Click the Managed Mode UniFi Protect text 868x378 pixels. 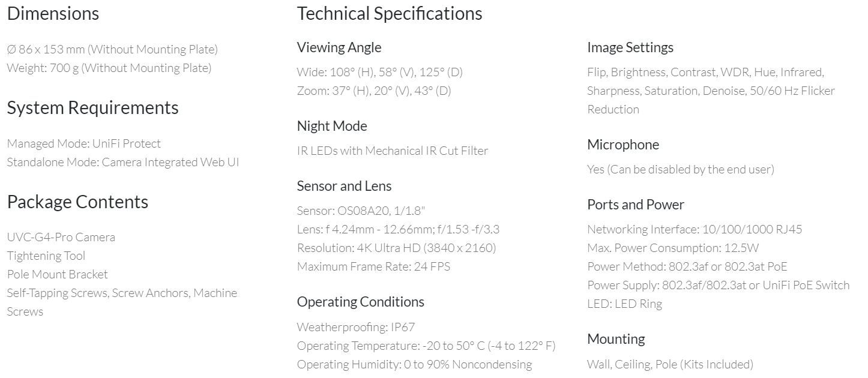tap(83, 143)
